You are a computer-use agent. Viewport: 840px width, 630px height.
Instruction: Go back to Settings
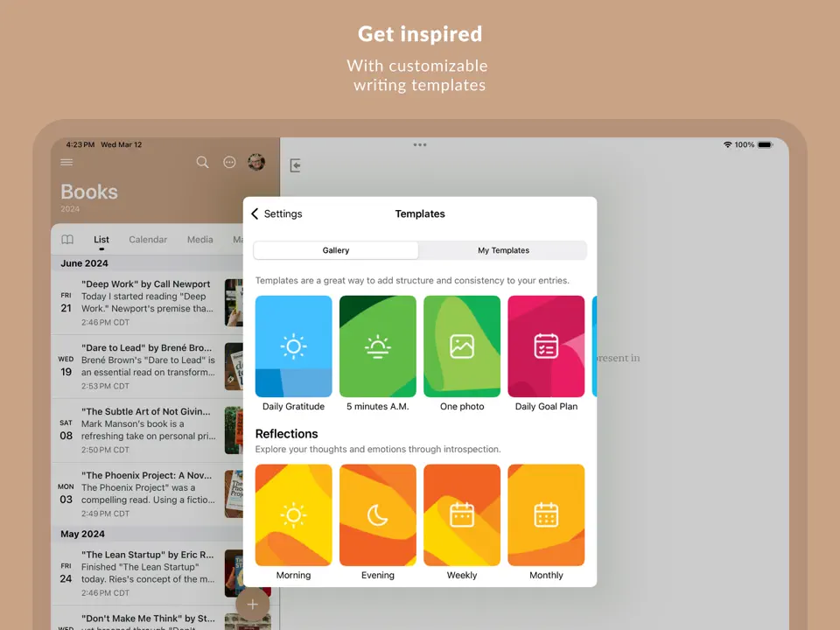(x=276, y=213)
